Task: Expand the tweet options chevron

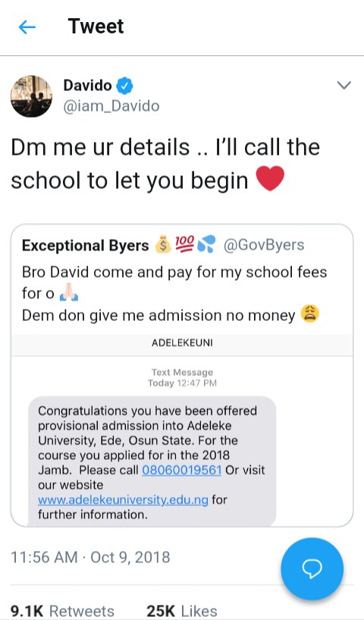Action: click(344, 85)
